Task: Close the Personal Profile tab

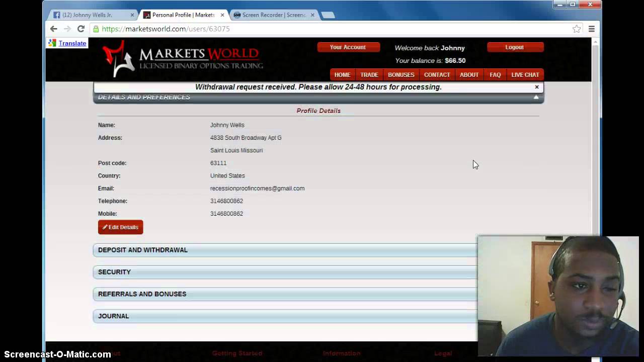Action: coord(222,15)
